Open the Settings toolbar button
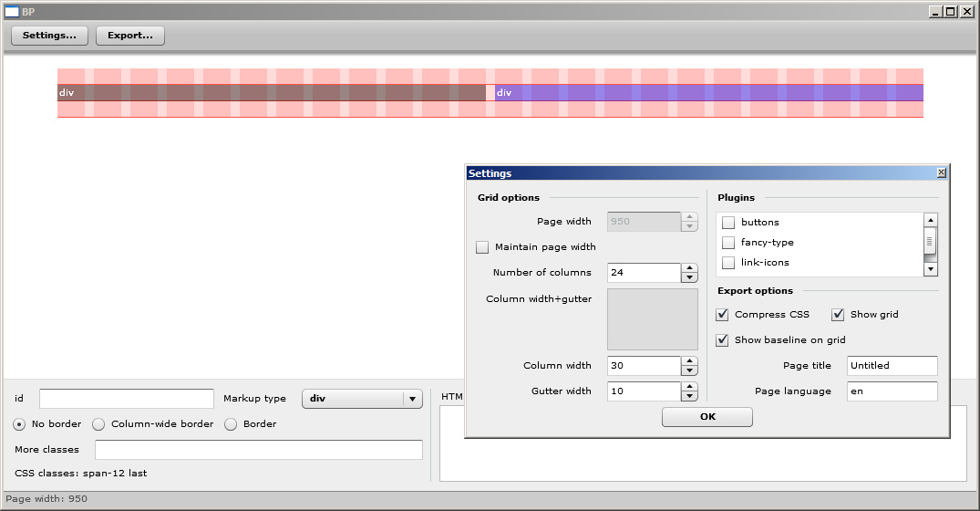This screenshot has height=511, width=980. tap(49, 36)
